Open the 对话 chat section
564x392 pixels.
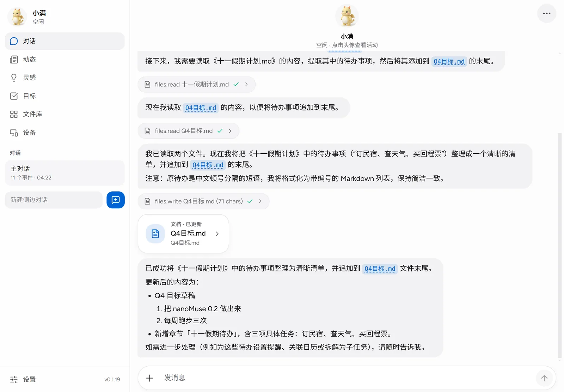click(x=65, y=41)
